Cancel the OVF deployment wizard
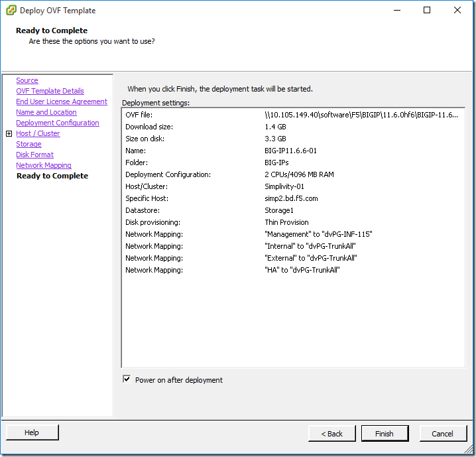 pos(442,434)
